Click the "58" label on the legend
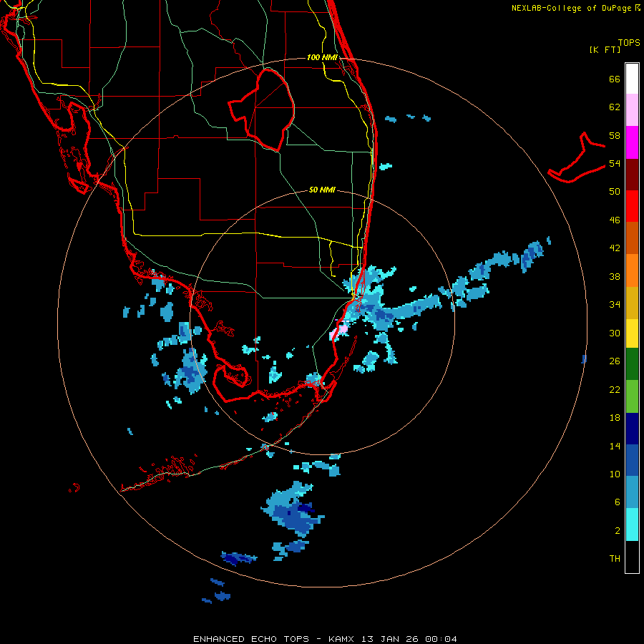The image size is (644, 644). (x=615, y=135)
